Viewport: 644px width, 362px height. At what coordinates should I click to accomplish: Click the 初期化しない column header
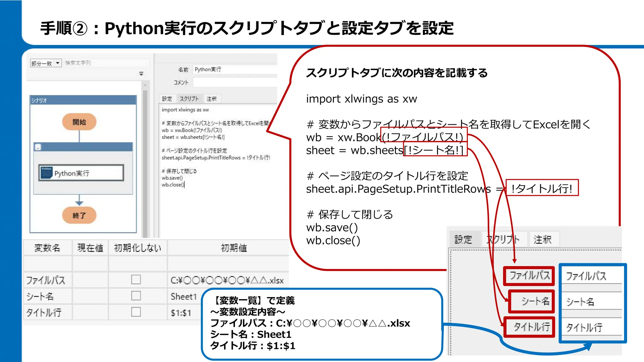138,248
